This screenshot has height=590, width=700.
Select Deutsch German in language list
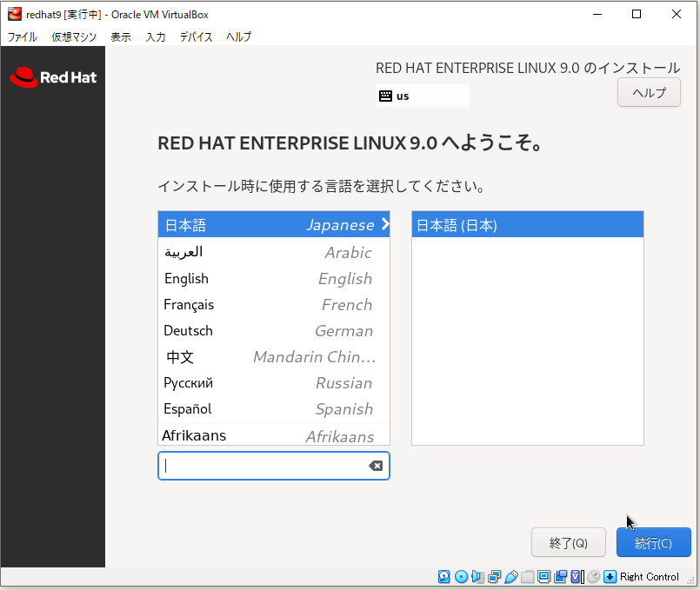[x=274, y=331]
